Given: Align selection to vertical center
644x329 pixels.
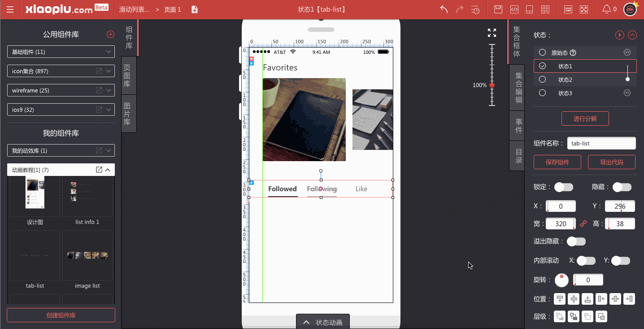Looking at the screenshot, I should click(x=574, y=299).
